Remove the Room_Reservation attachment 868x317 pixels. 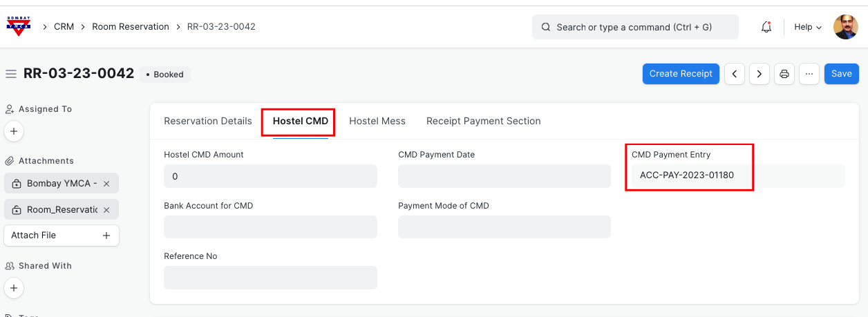click(x=106, y=210)
